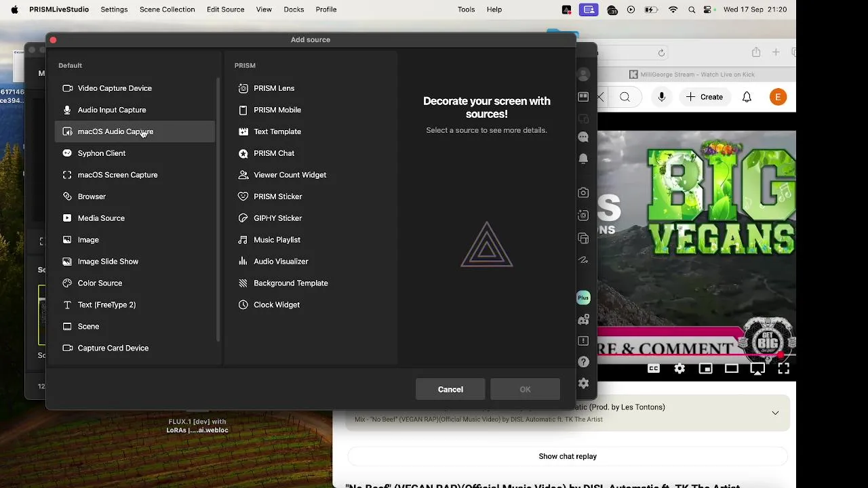
Task: Choose Audio Input Capture source
Action: click(135, 110)
